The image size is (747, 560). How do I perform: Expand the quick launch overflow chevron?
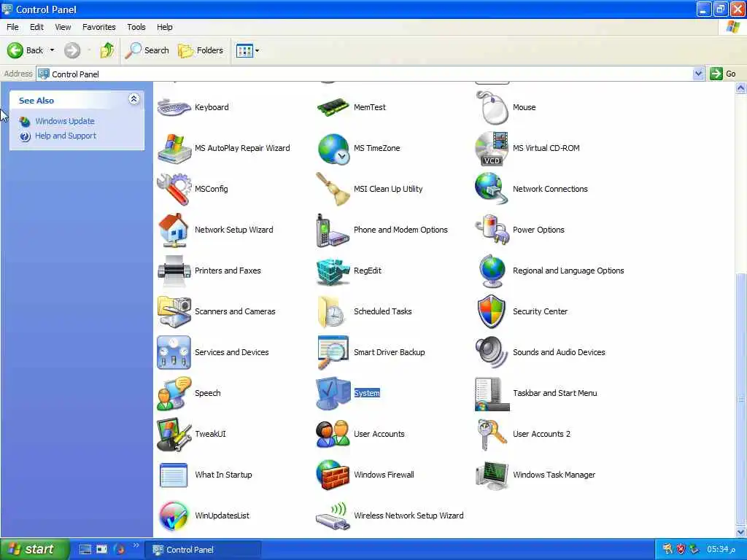tap(136, 545)
